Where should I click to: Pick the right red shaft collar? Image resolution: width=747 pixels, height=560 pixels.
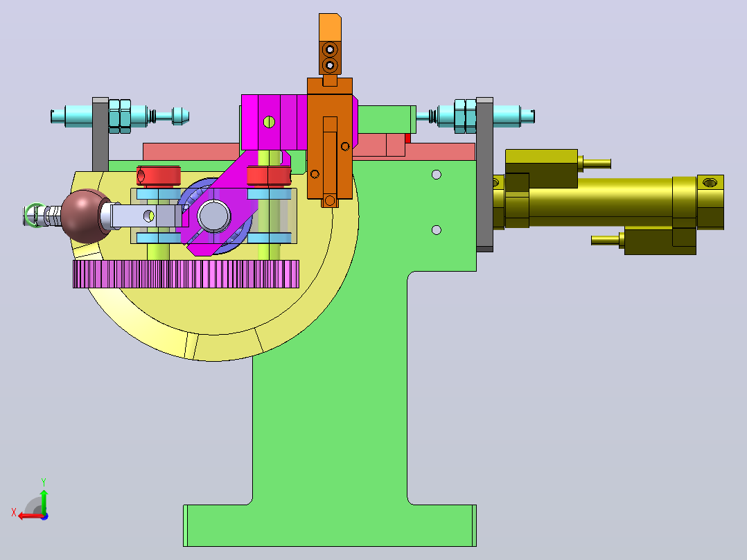269,175
